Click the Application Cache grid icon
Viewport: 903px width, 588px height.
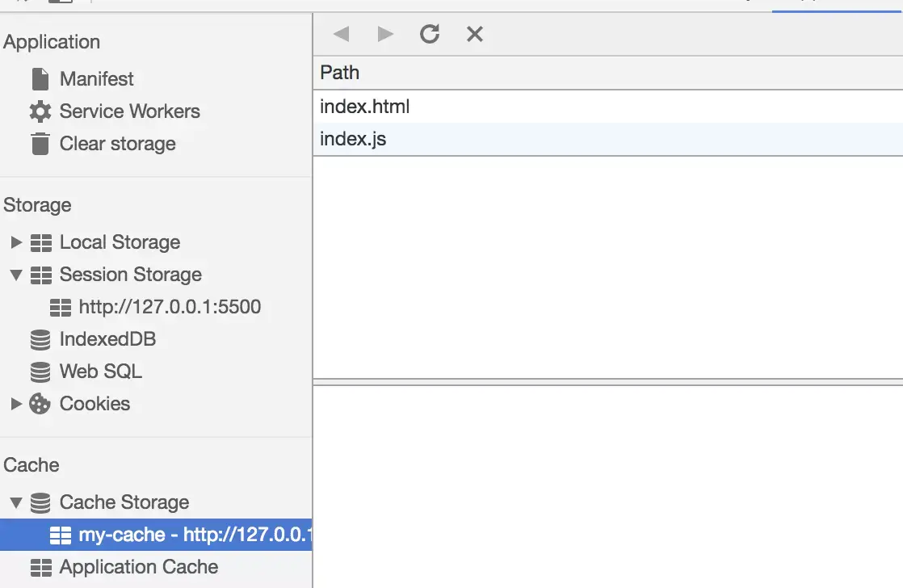pyautogui.click(x=41, y=568)
